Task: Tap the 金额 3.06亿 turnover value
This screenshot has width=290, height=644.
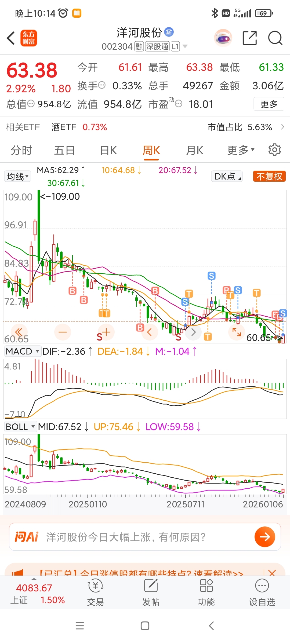Action: pyautogui.click(x=252, y=86)
